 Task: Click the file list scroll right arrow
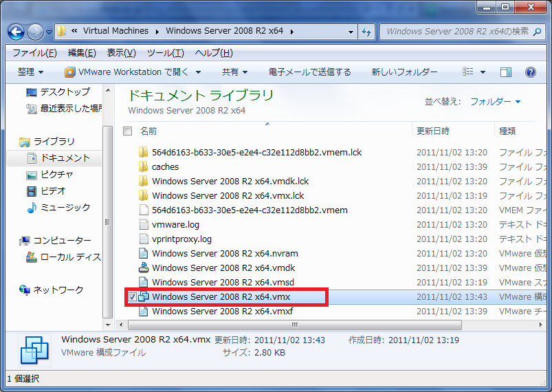click(x=541, y=325)
